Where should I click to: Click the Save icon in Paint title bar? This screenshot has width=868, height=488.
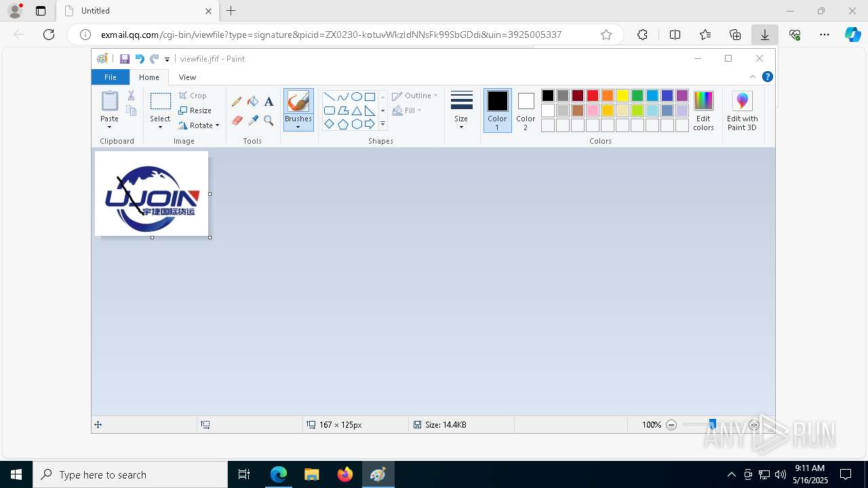tap(125, 59)
